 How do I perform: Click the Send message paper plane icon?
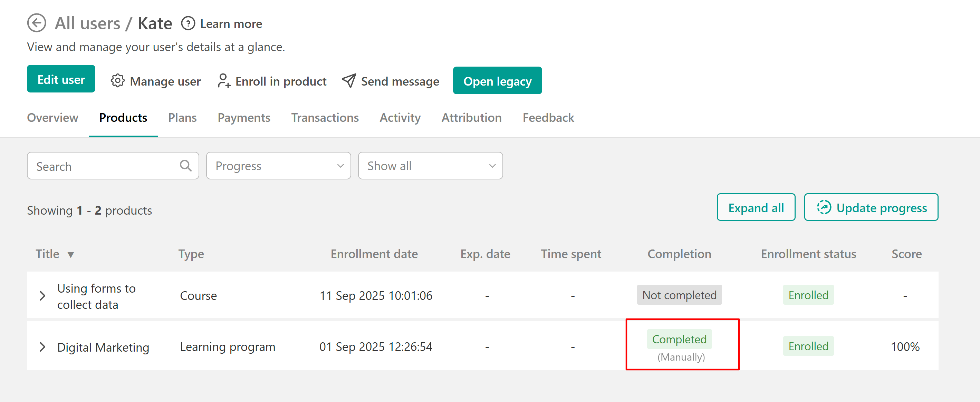point(348,81)
